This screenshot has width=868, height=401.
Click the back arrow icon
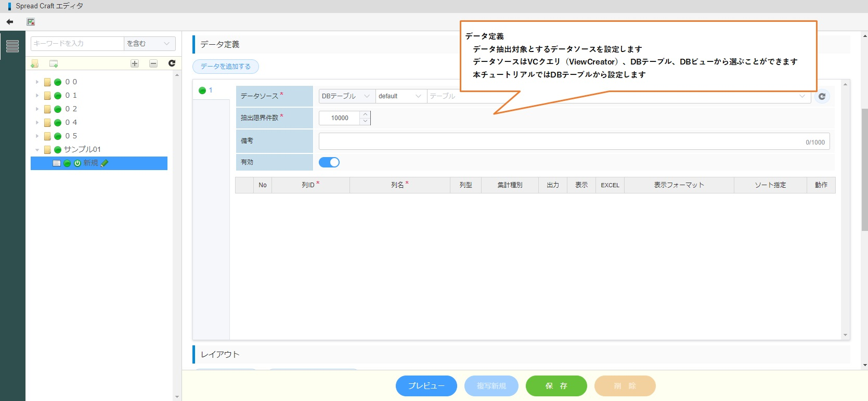click(9, 22)
